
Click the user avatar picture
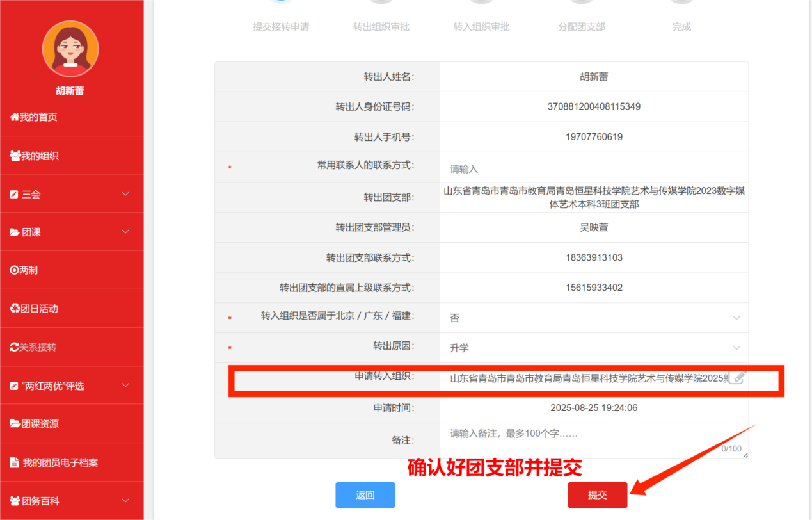click(70, 49)
